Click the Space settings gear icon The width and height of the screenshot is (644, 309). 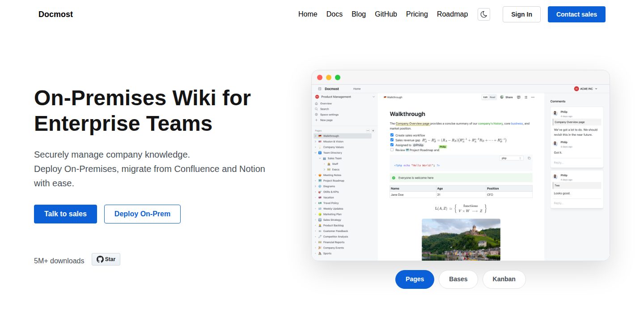316,115
